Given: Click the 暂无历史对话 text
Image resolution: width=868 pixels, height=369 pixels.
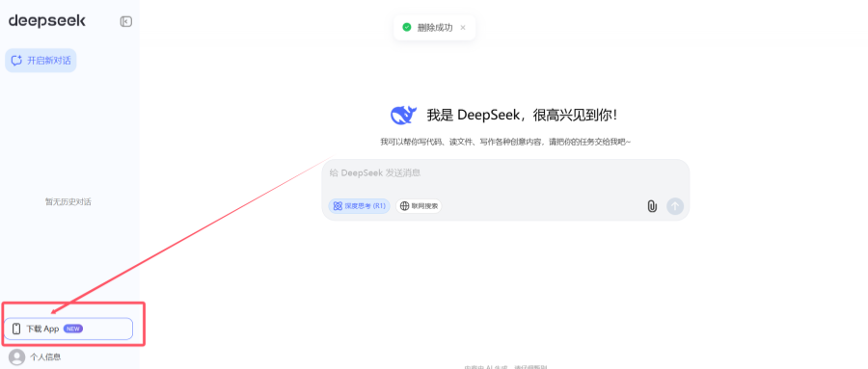Looking at the screenshot, I should (68, 202).
